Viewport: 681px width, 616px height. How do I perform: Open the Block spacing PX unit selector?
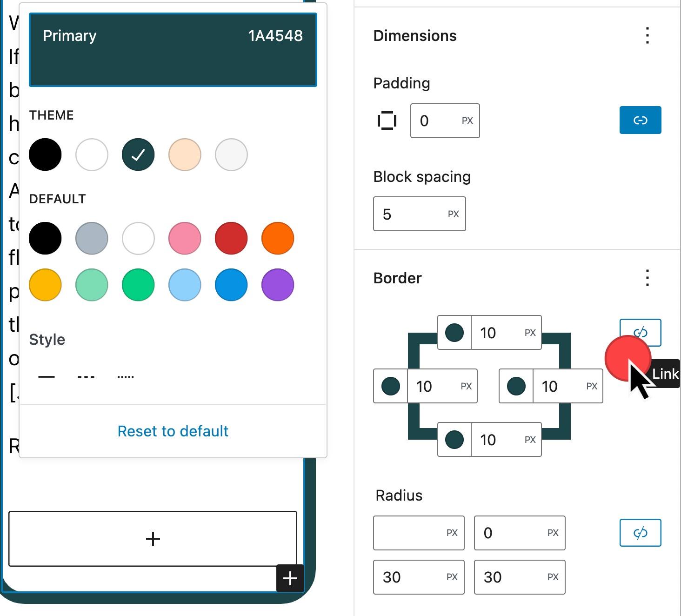453,214
